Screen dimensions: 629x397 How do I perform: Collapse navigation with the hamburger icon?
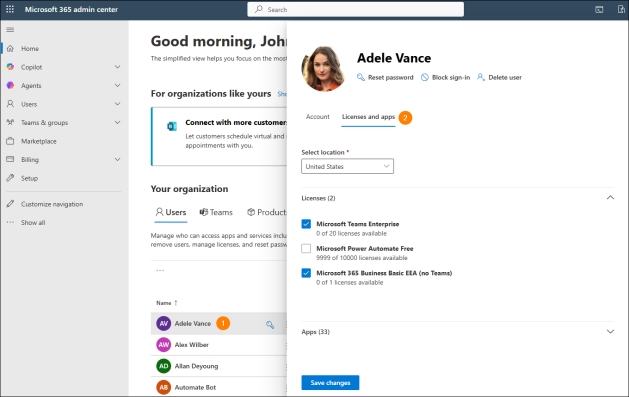(x=10, y=30)
